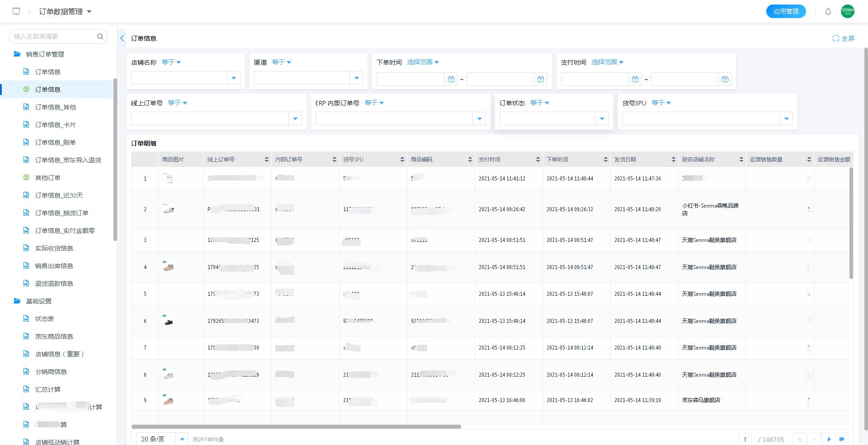Open the 20 条/页 page size dropdown
The image size is (868, 445).
182,439
